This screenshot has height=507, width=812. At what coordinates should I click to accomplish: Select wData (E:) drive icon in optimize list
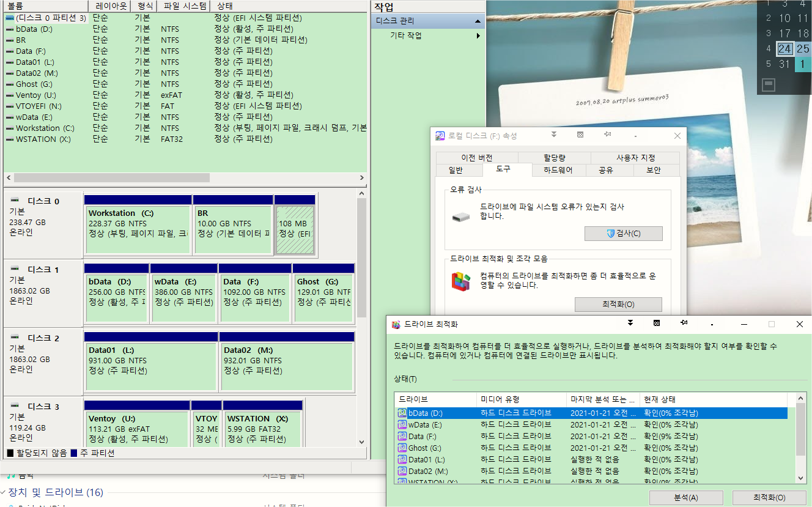[x=402, y=425]
